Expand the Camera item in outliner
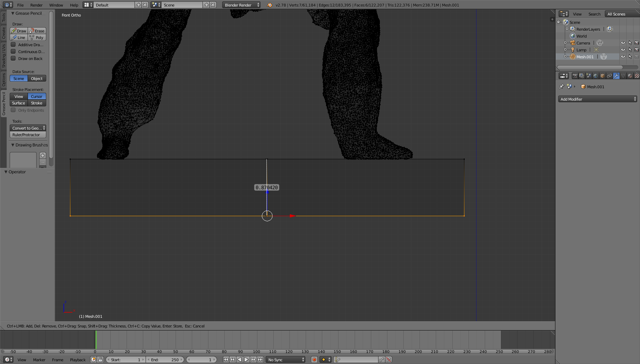Viewport: 640px width, 364px height. point(565,43)
